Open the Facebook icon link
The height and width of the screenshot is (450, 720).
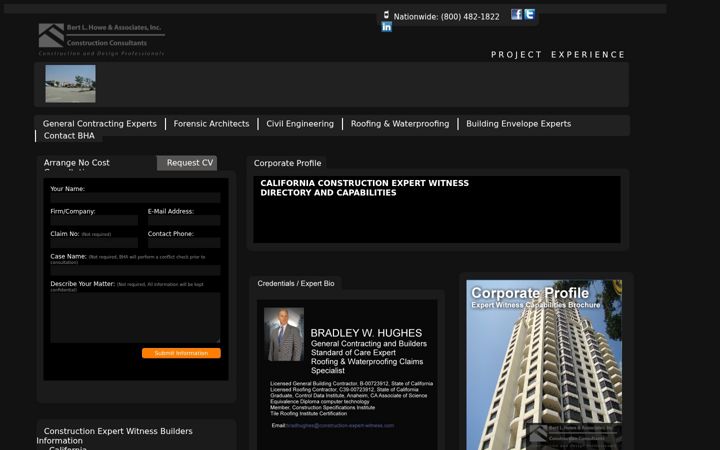tap(517, 14)
